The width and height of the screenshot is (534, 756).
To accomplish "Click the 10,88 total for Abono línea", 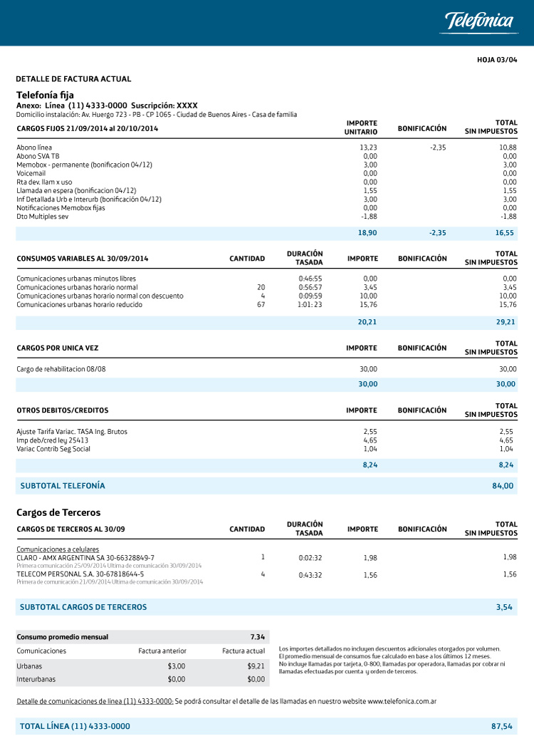I will point(508,147).
